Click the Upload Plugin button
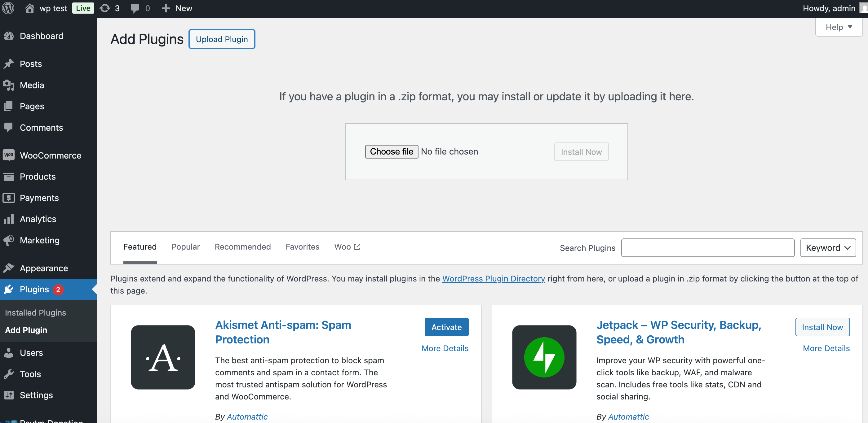The width and height of the screenshot is (868, 423). (222, 39)
